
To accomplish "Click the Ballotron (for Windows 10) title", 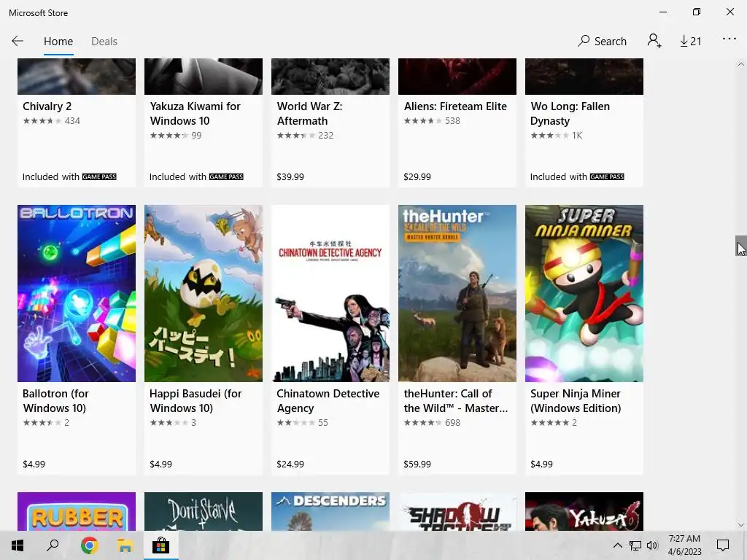I will coord(55,400).
